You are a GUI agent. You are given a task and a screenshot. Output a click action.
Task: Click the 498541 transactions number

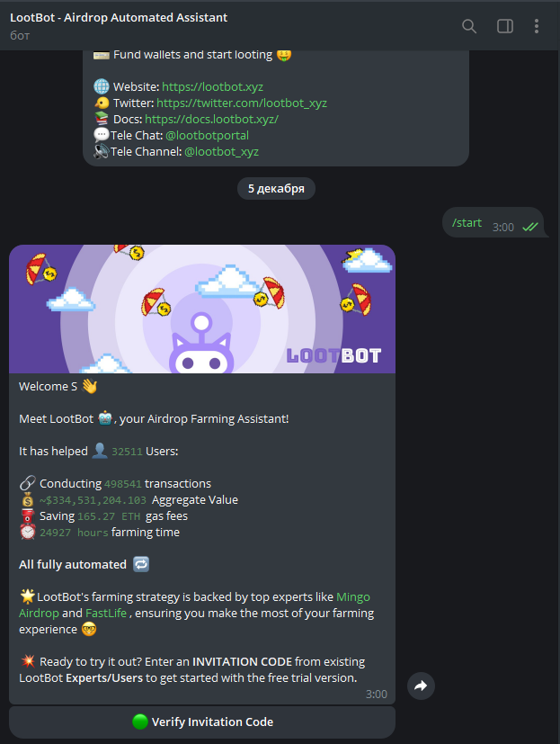[123, 484]
